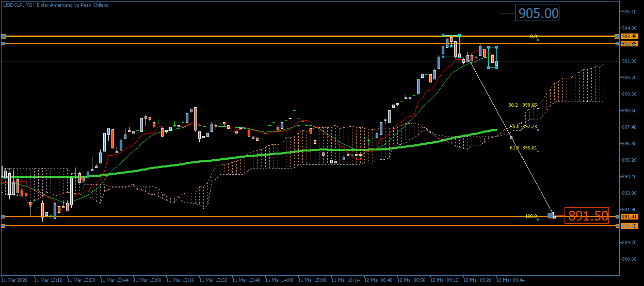Viewport: 644px width, 286px height.
Task: Click 11 Mar 14:08 on the time axis
Action: click(x=279, y=280)
